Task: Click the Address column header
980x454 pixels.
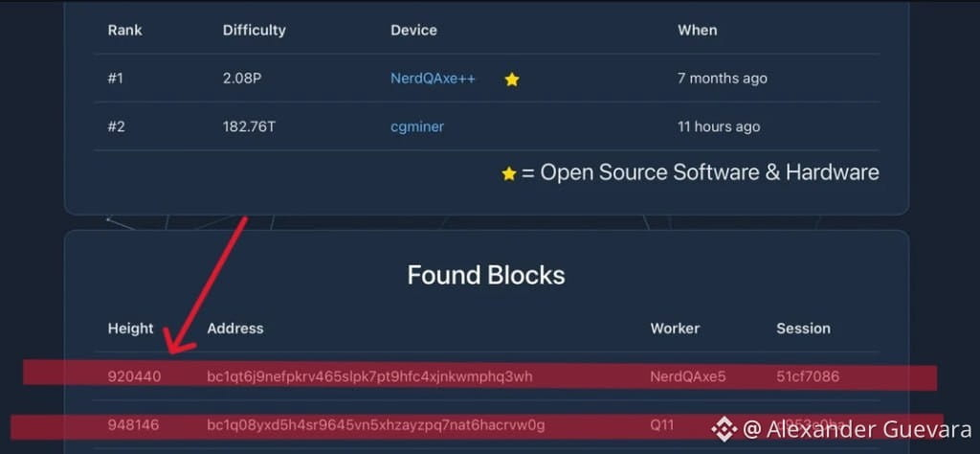Action: pos(235,329)
